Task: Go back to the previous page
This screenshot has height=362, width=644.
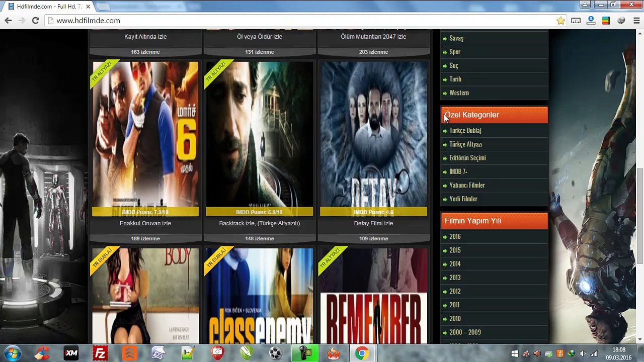Action: (8, 21)
